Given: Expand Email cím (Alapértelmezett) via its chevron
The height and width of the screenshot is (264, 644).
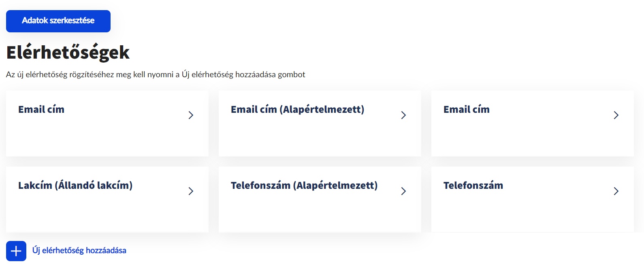Looking at the screenshot, I should [403, 115].
